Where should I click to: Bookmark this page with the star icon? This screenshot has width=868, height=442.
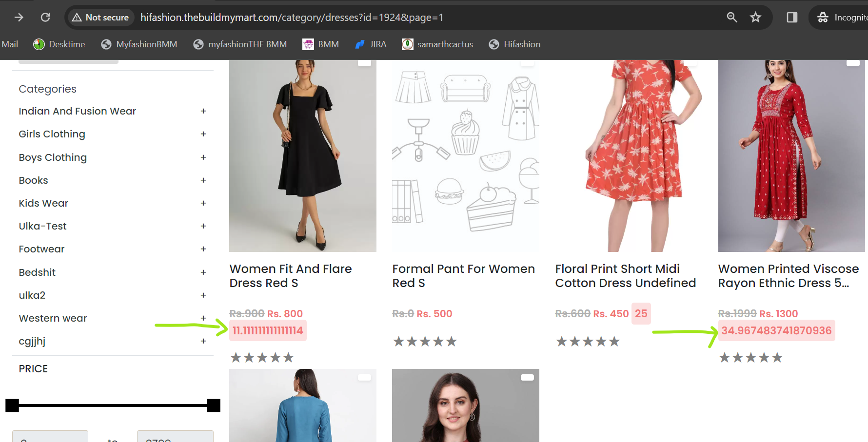(x=755, y=18)
